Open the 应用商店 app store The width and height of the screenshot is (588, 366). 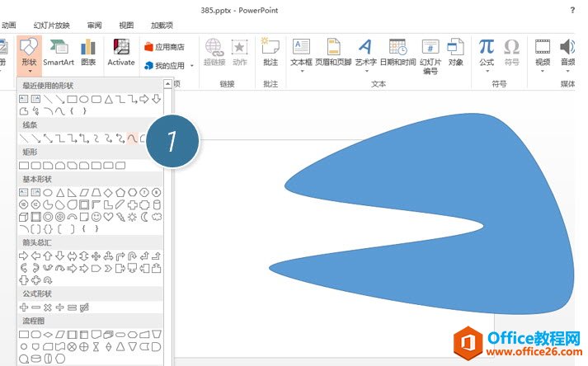point(165,47)
